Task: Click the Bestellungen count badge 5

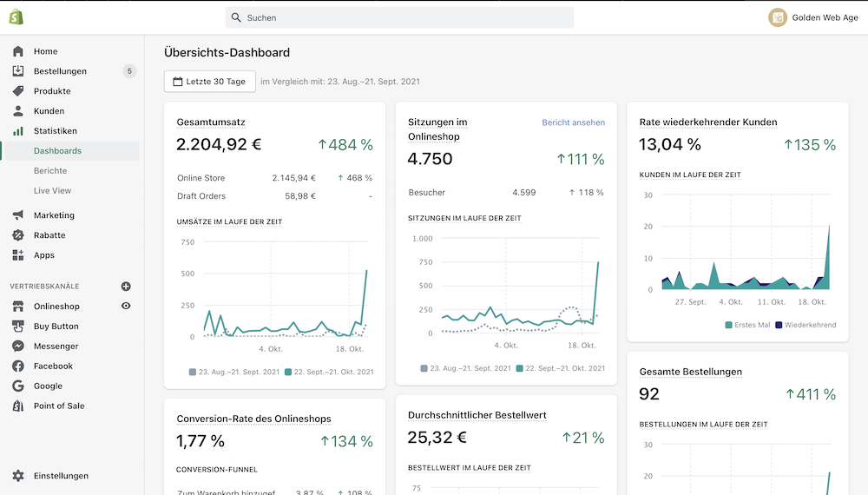Action: pyautogui.click(x=129, y=71)
